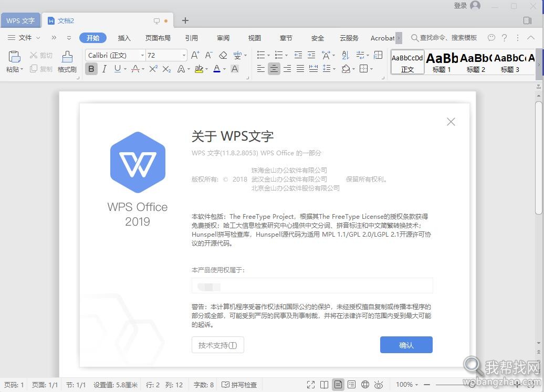The height and width of the screenshot is (392, 544).
Task: Align text left
Action: (261, 69)
